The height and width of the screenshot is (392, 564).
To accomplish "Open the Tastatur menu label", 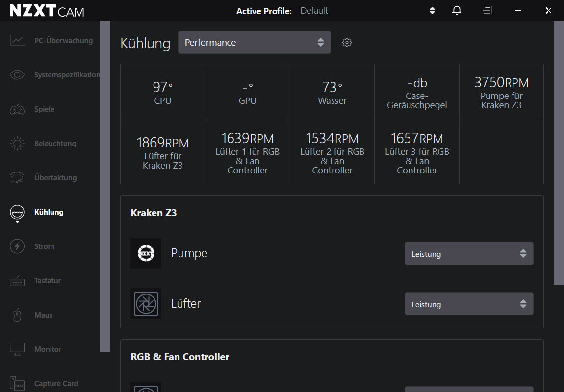I will 48,281.
